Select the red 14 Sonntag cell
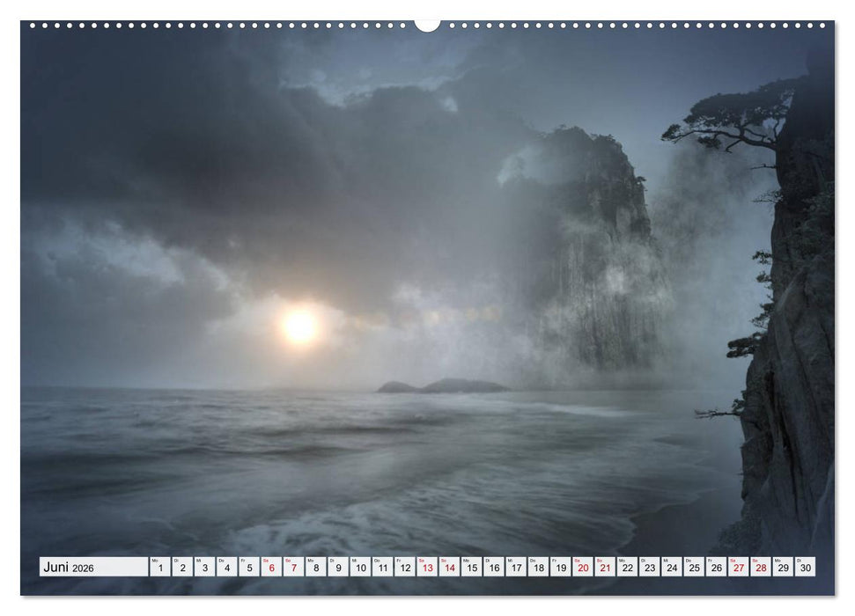 click(x=449, y=568)
